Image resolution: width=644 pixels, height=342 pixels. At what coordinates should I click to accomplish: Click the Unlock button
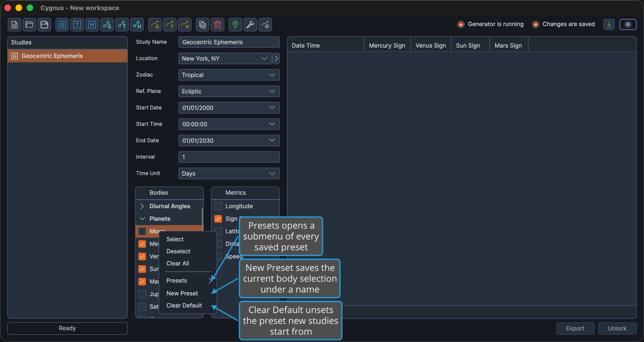point(617,328)
